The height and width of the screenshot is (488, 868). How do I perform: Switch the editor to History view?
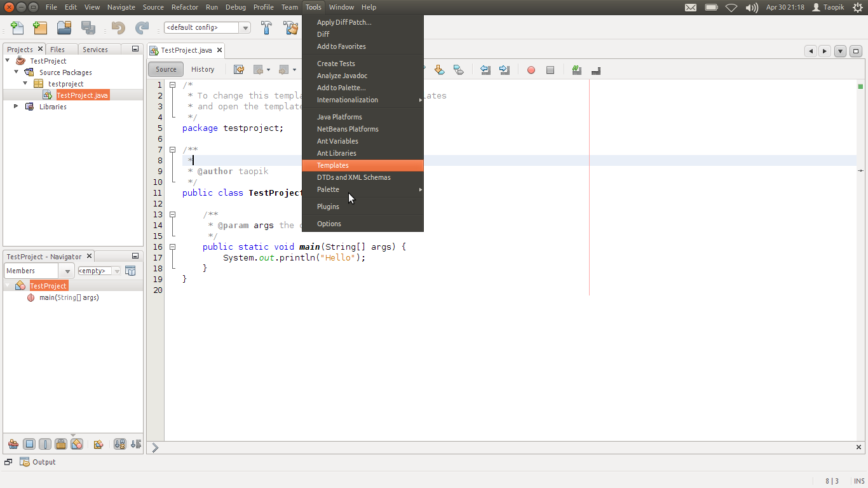click(203, 69)
